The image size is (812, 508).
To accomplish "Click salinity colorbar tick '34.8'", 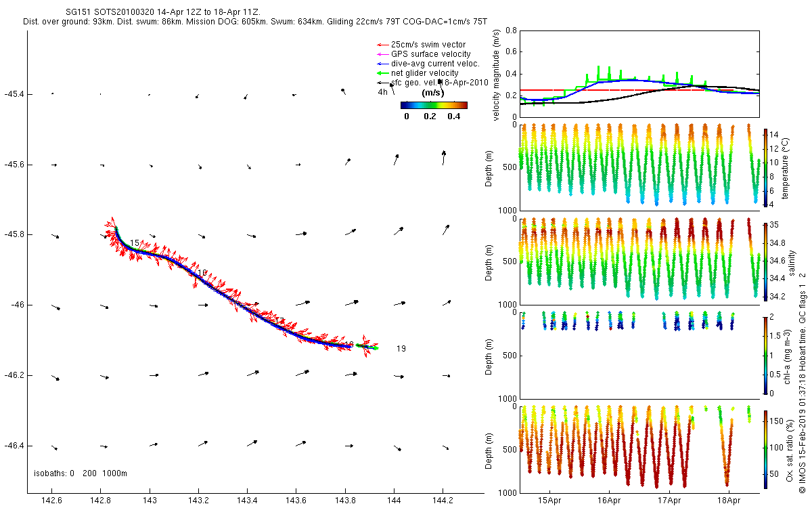I will (779, 242).
